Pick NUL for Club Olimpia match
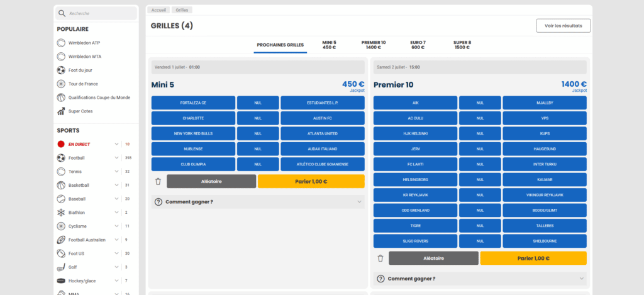The height and width of the screenshot is (295, 644). [258, 164]
